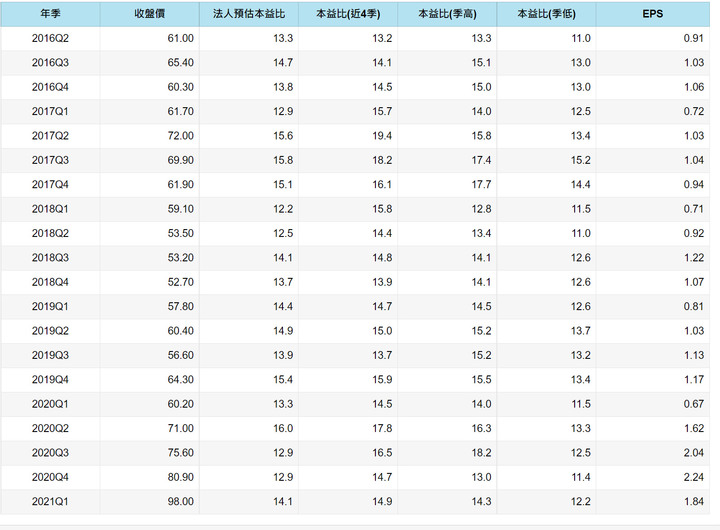Click the 本益比(近4季) header

click(348, 15)
